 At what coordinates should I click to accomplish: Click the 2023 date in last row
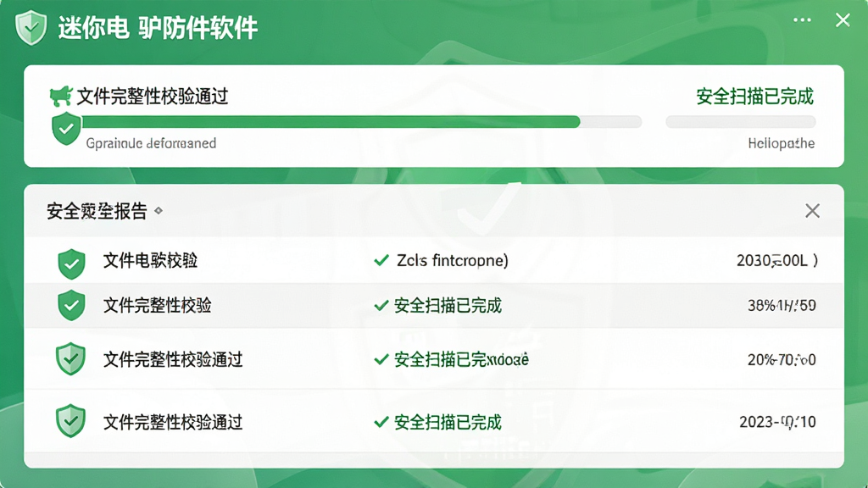click(777, 422)
